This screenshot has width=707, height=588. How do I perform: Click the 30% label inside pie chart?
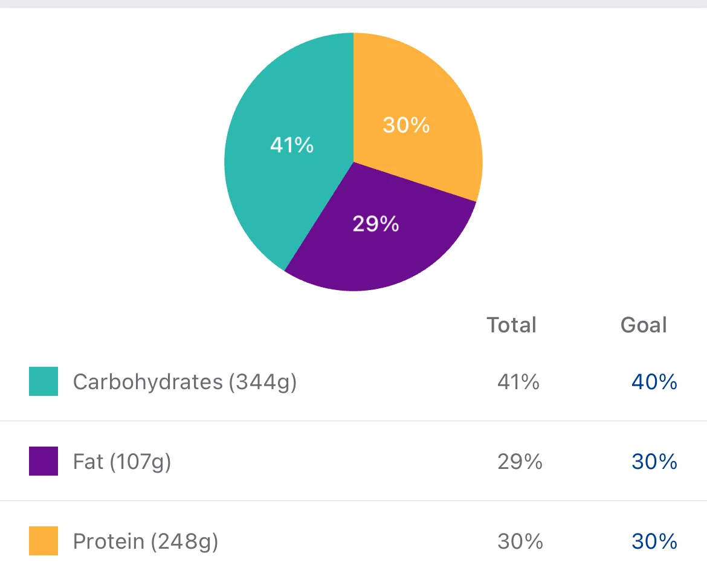click(x=406, y=125)
